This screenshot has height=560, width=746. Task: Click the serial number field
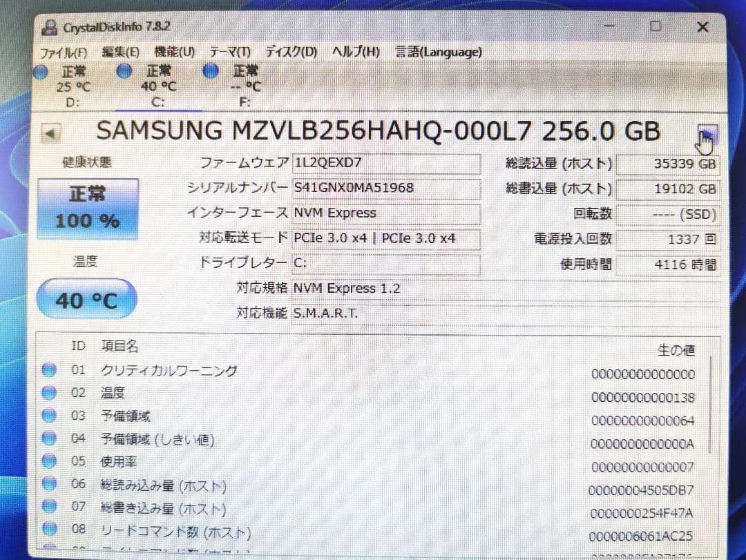385,188
